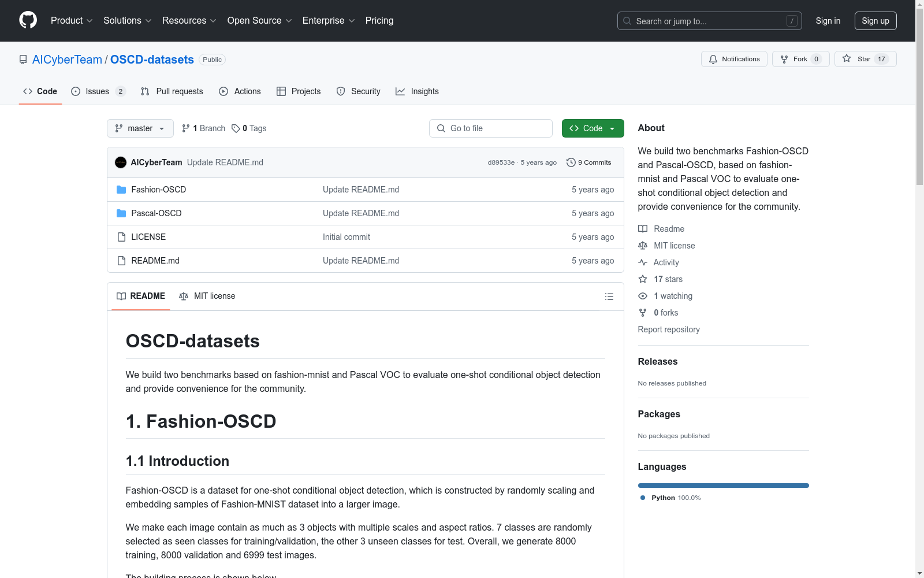Expand the Enterprise menu
Image resolution: width=924 pixels, height=578 pixels.
(x=329, y=21)
